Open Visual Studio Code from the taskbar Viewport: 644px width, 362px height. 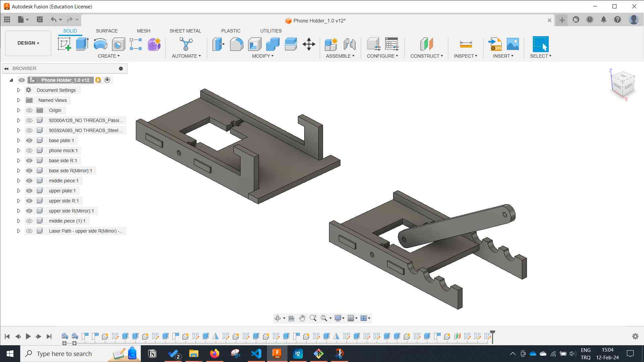(x=256, y=354)
